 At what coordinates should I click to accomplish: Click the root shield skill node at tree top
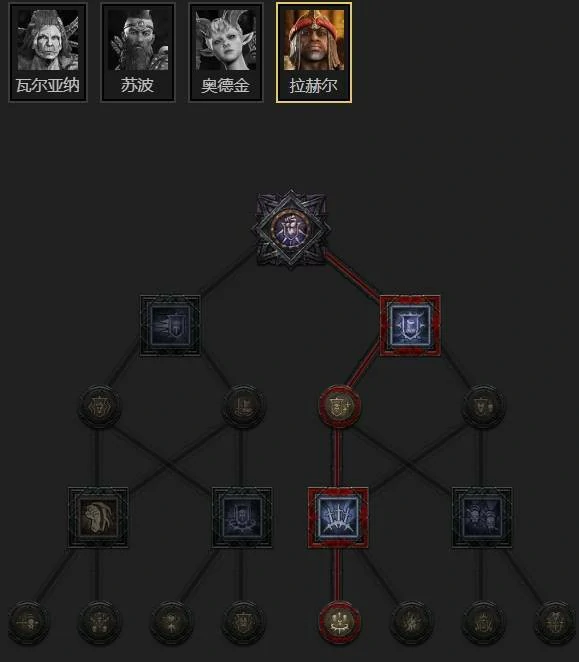click(291, 229)
